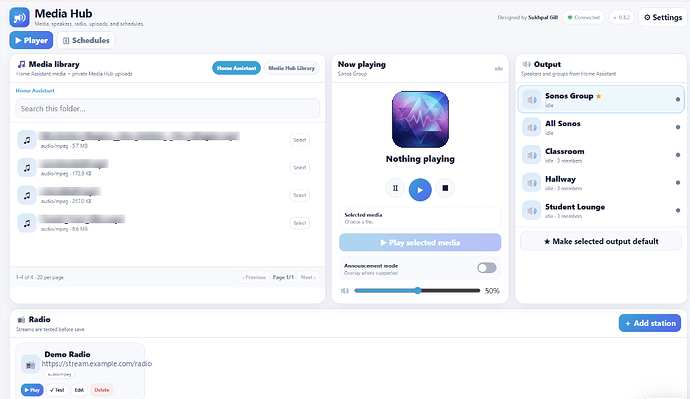
Task: Adjust the volume slider at 50%
Action: pos(417,291)
